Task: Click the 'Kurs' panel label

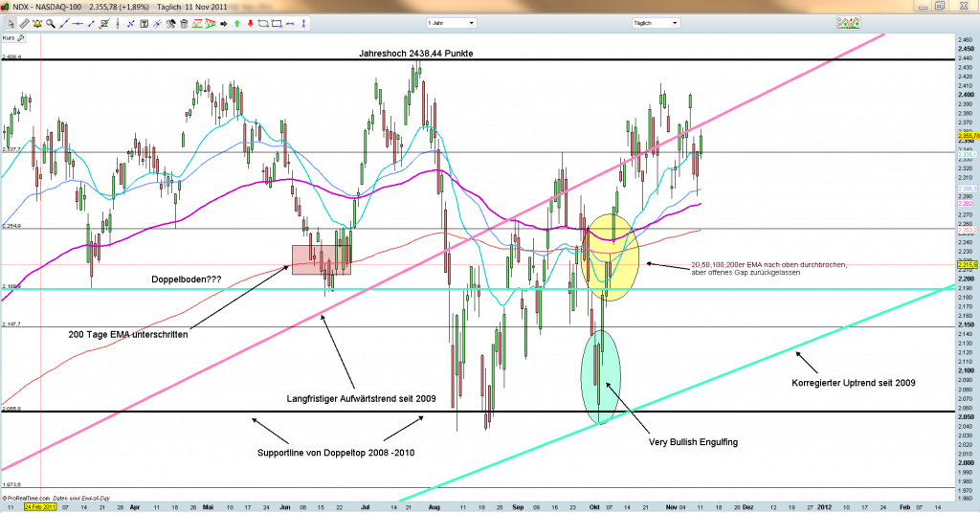Action: coord(8,38)
